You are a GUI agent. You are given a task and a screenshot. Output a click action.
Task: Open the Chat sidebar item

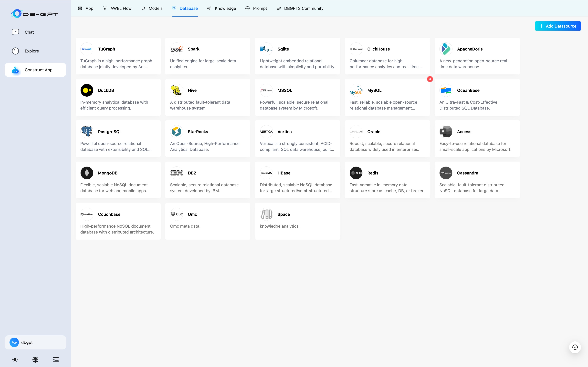pyautogui.click(x=29, y=32)
